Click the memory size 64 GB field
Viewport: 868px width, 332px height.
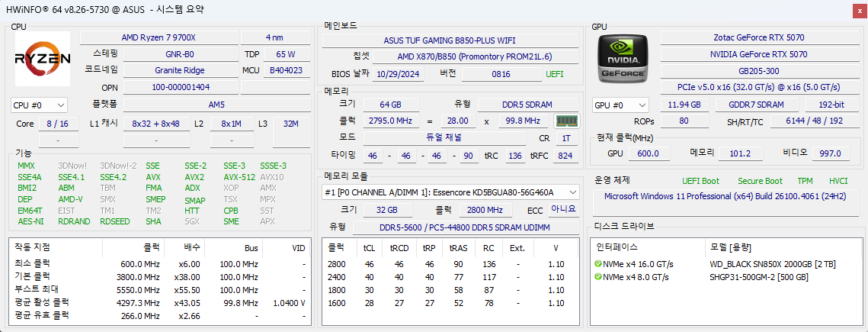[x=390, y=105]
